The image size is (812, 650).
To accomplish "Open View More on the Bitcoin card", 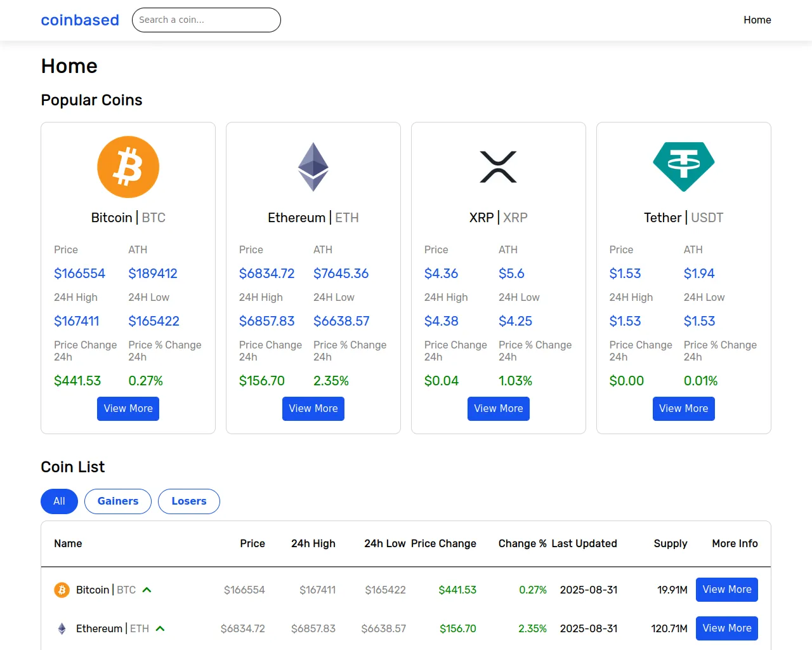I will tap(128, 408).
